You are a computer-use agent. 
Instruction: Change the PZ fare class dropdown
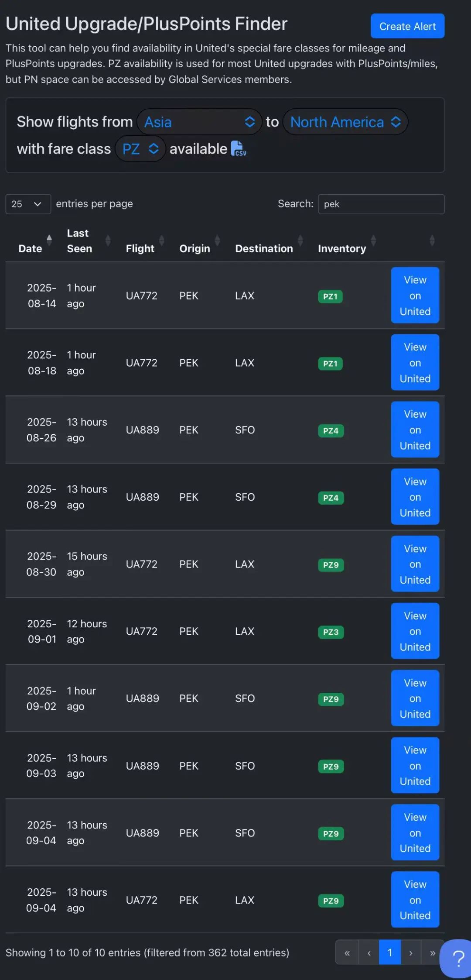click(140, 149)
